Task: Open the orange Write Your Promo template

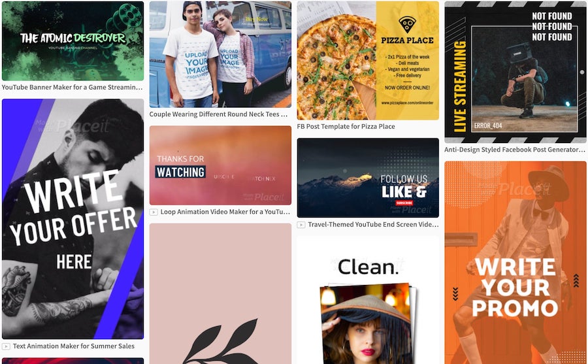Action: coord(515,263)
